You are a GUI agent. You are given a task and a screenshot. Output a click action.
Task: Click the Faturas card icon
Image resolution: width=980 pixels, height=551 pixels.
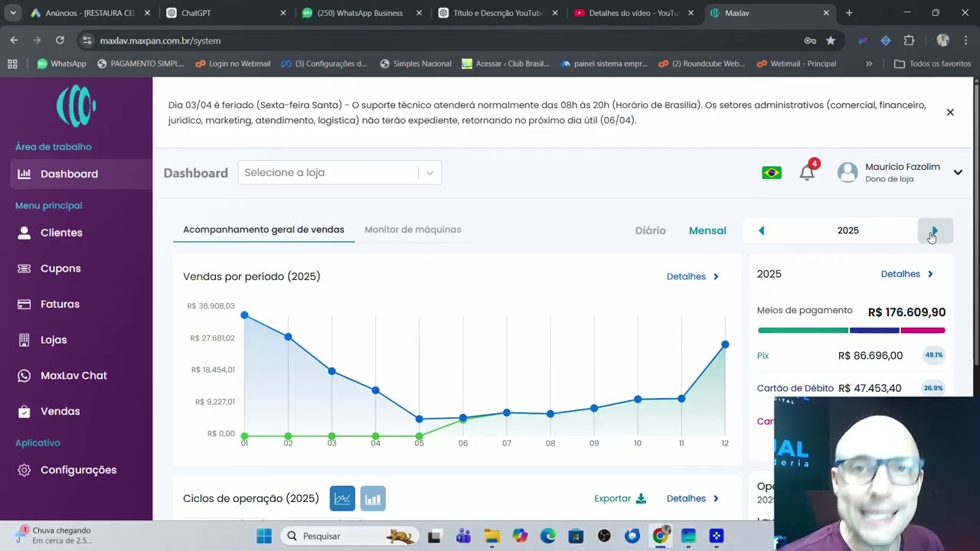[24, 304]
